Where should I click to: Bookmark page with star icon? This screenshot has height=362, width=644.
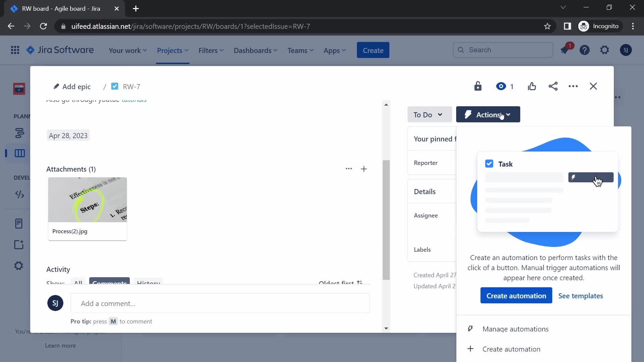547,26
